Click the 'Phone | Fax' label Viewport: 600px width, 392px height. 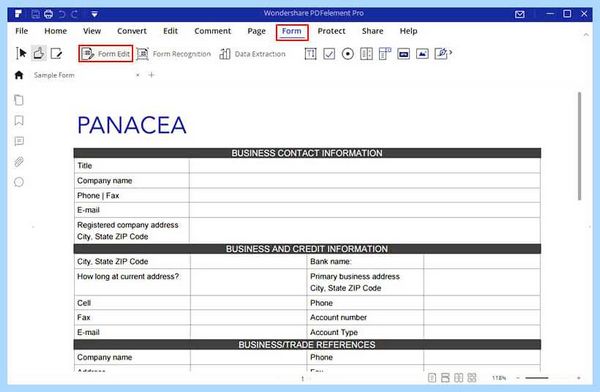98,196
